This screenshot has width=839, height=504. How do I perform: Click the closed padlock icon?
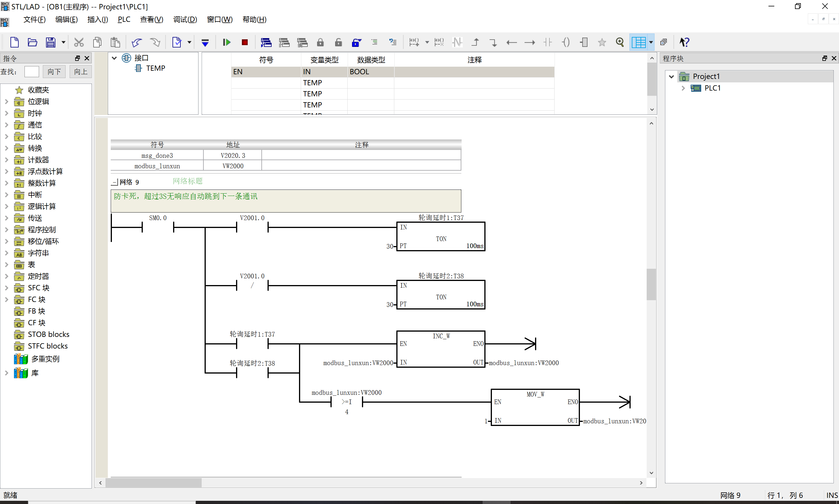[x=320, y=42]
